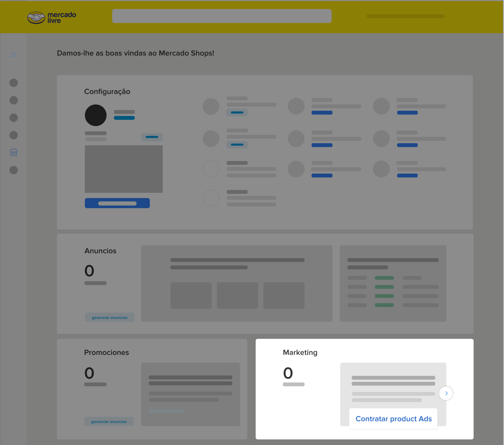The width and height of the screenshot is (504, 445).
Task: Click the Mercado Livre handshake logo
Action: (x=52, y=17)
